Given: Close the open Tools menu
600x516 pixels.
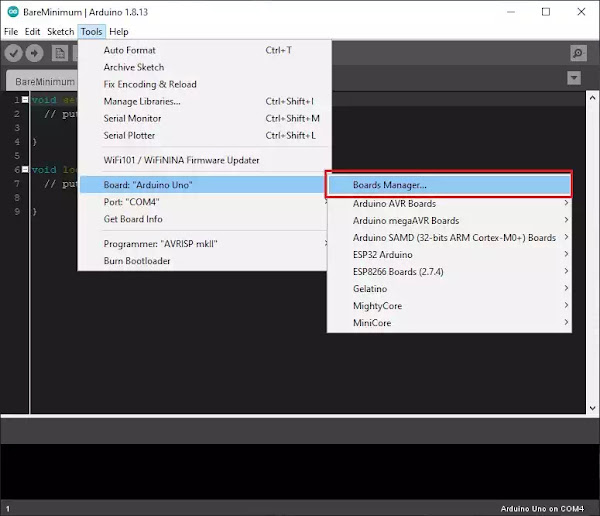Looking at the screenshot, I should point(91,32).
